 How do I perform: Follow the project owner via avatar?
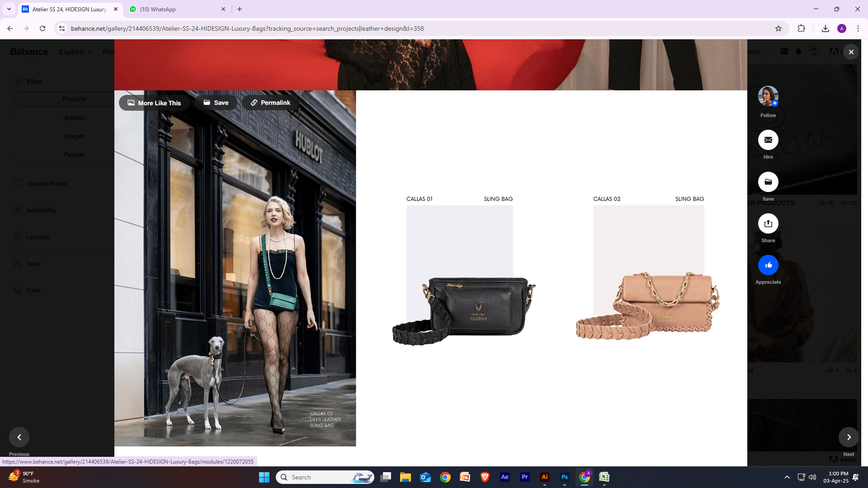pyautogui.click(x=768, y=96)
